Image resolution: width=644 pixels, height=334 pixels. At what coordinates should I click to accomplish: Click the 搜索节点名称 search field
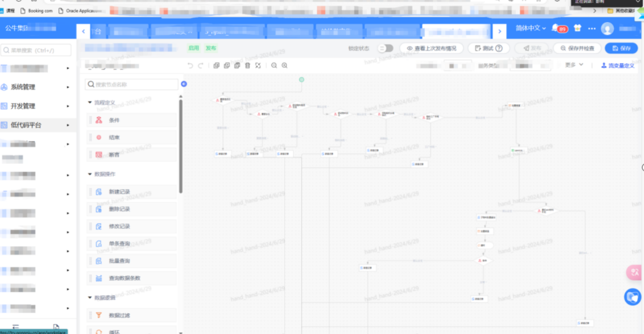[132, 85]
